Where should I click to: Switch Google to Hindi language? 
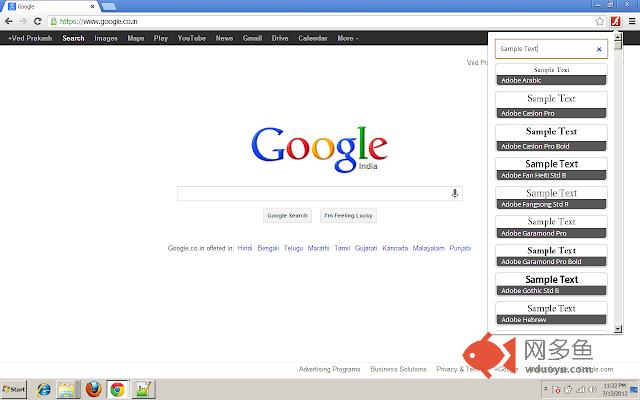[x=245, y=248]
